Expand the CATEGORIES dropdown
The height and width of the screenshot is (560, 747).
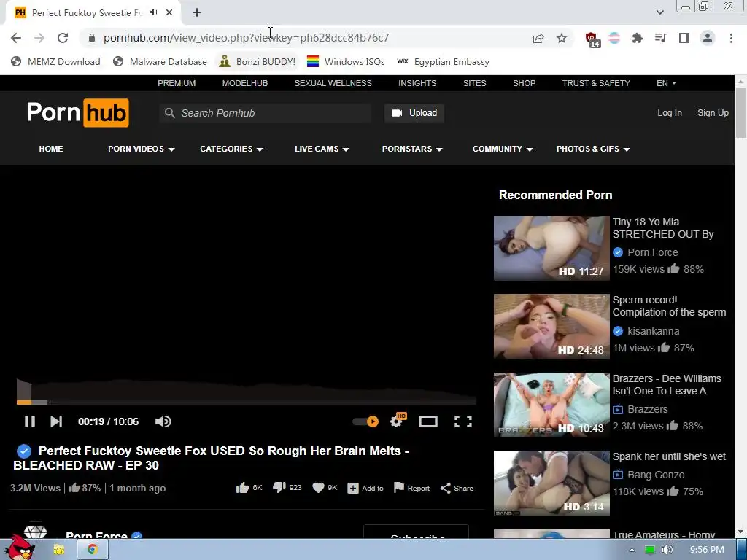[231, 149]
